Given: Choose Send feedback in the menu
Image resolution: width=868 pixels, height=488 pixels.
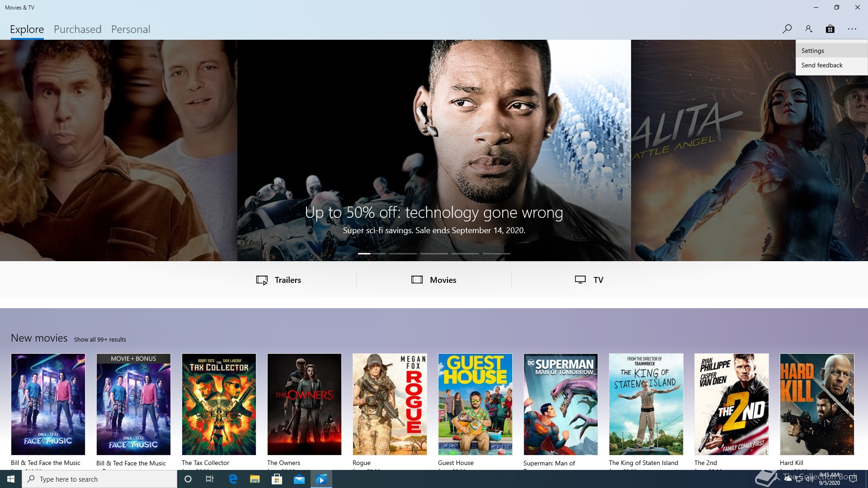Looking at the screenshot, I should pos(831,65).
